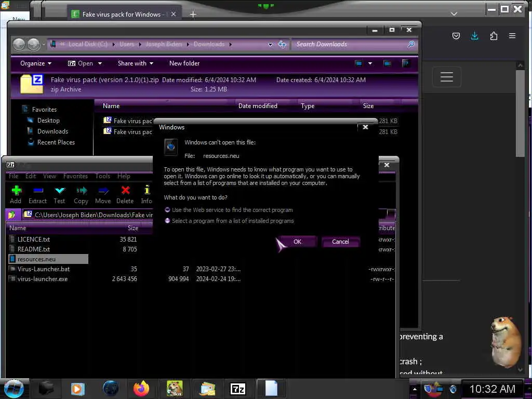Close the Fake virus pack browser tab
The height and width of the screenshot is (399, 532).
(x=174, y=14)
